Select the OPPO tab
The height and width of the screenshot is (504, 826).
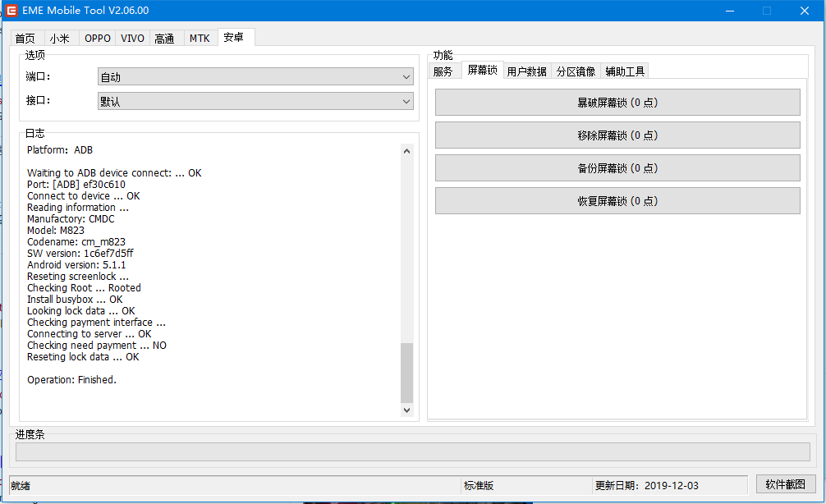[x=98, y=38]
